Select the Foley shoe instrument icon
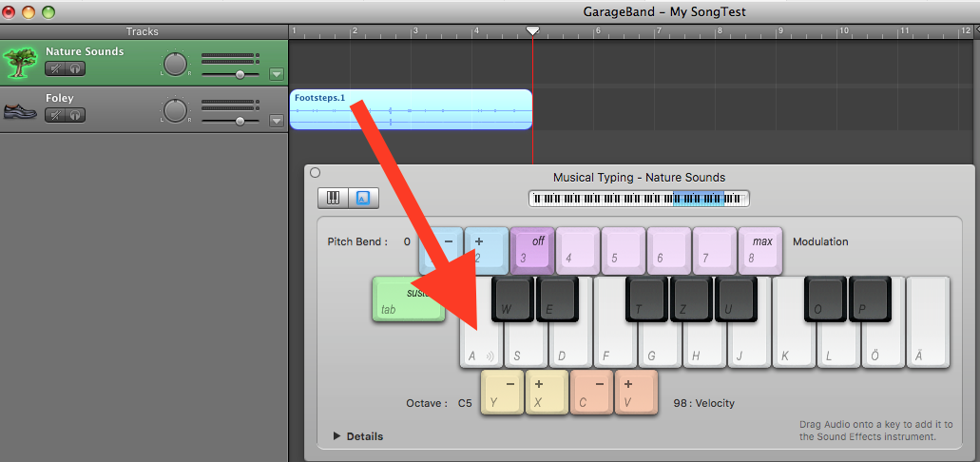 coord(20,111)
